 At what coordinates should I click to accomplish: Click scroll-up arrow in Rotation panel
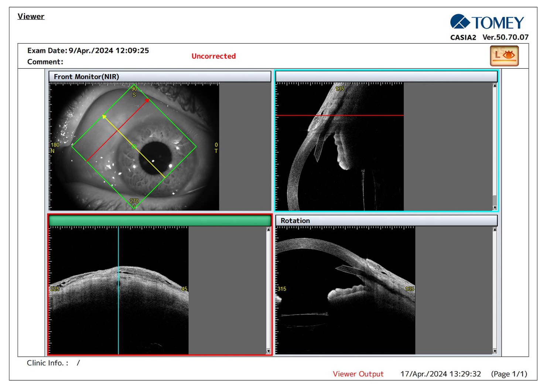click(495, 229)
